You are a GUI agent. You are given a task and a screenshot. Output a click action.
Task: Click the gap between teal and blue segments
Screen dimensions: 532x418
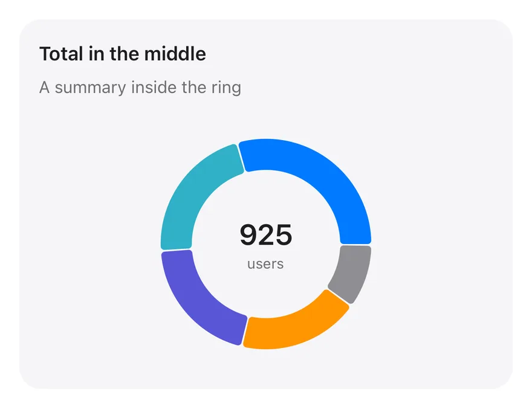(x=241, y=158)
